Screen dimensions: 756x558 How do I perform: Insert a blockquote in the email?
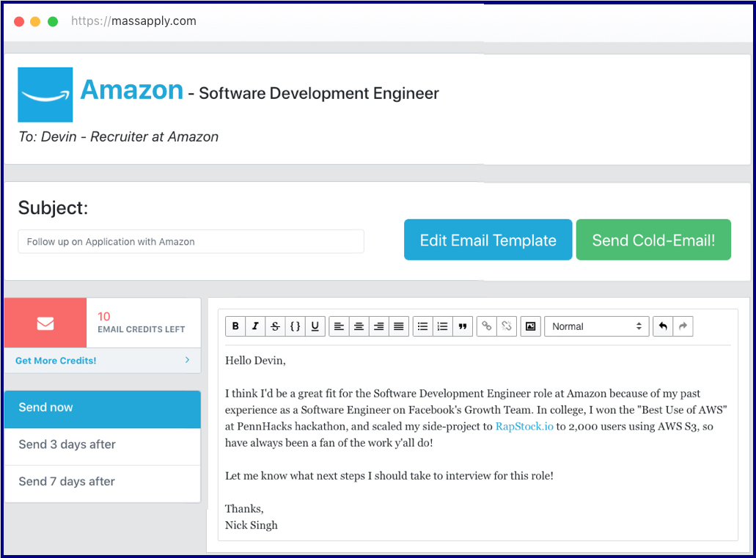463,326
